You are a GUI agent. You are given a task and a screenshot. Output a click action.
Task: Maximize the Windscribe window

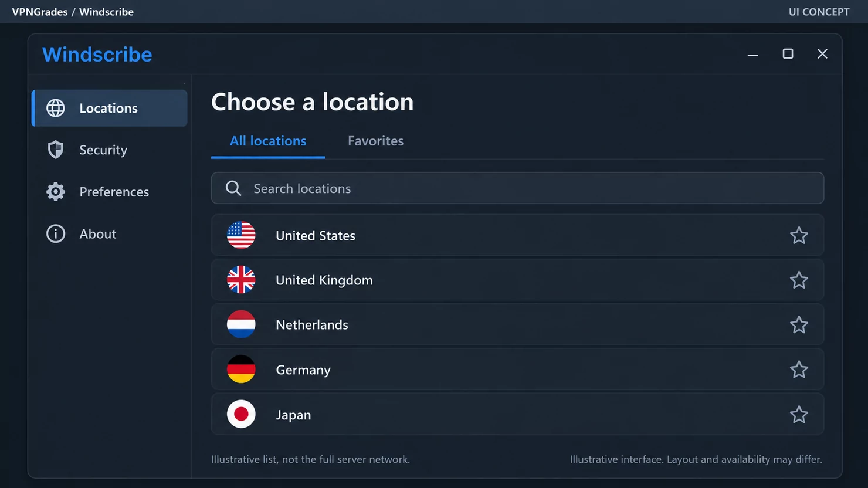pyautogui.click(x=788, y=54)
